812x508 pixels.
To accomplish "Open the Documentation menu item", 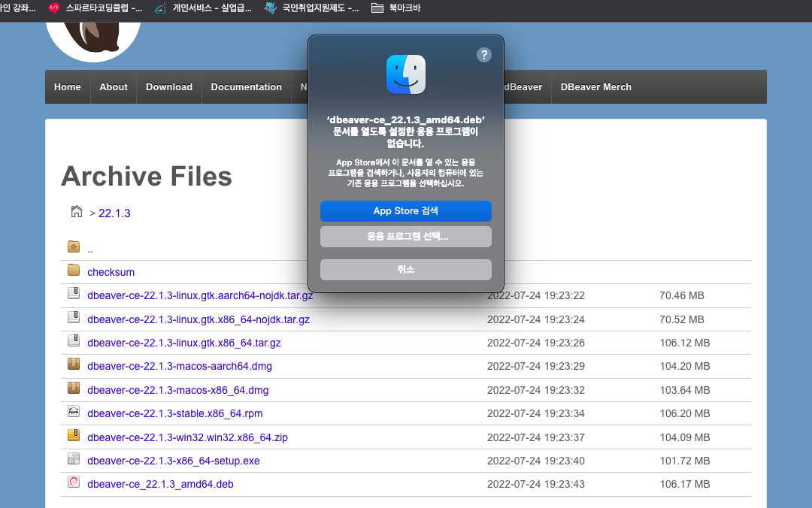I will tap(246, 87).
